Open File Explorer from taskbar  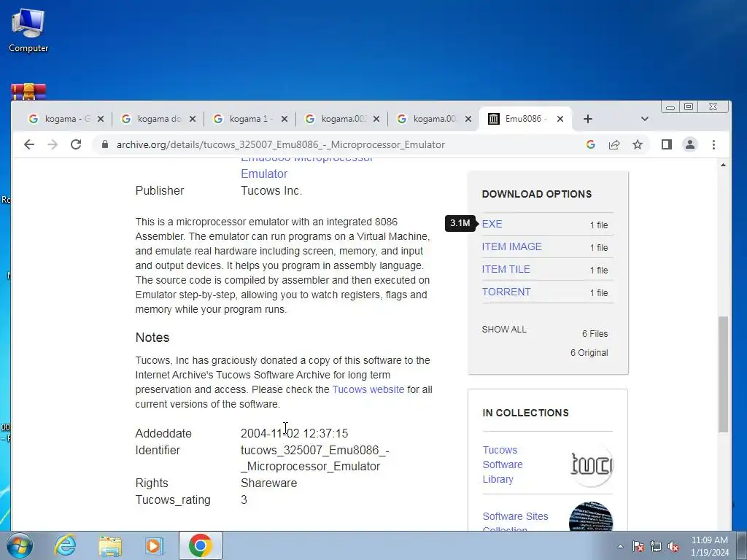click(x=110, y=545)
